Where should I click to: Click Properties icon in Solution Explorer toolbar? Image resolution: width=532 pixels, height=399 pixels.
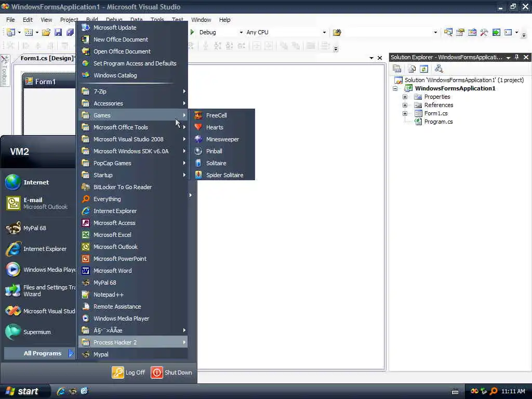click(x=397, y=69)
